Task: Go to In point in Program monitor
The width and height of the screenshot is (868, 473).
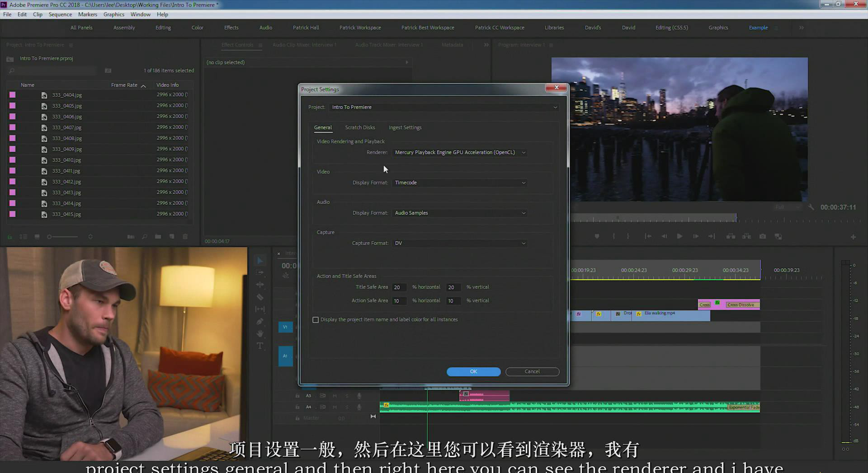Action: click(x=648, y=236)
